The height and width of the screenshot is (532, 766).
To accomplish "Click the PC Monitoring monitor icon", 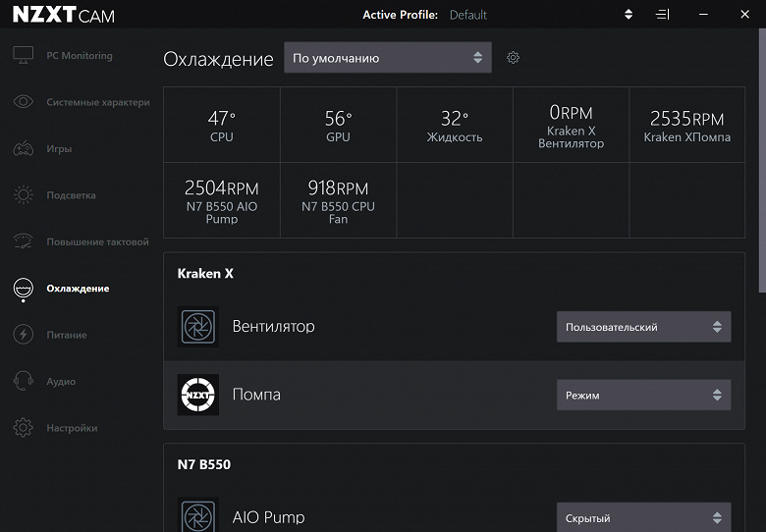I will [x=23, y=56].
